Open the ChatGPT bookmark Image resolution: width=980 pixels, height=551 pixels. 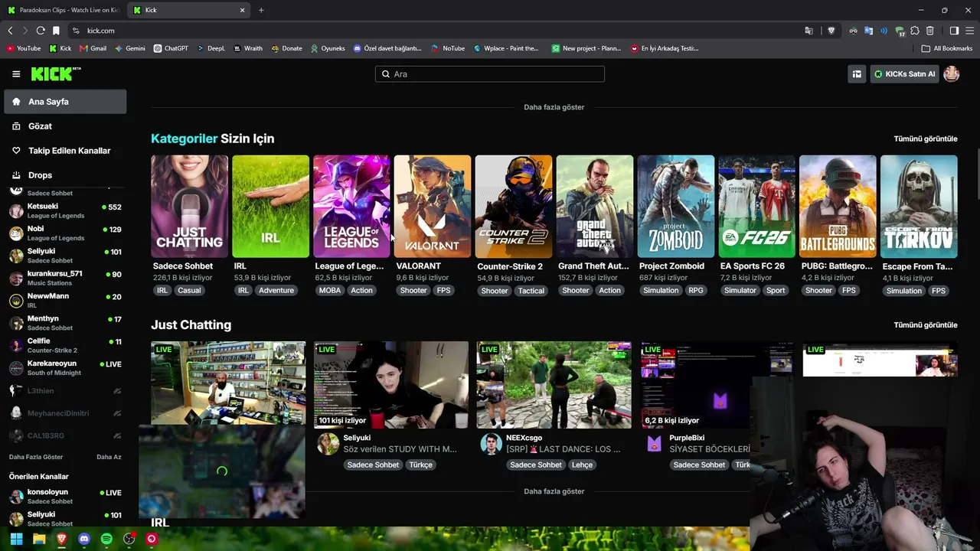coord(171,48)
